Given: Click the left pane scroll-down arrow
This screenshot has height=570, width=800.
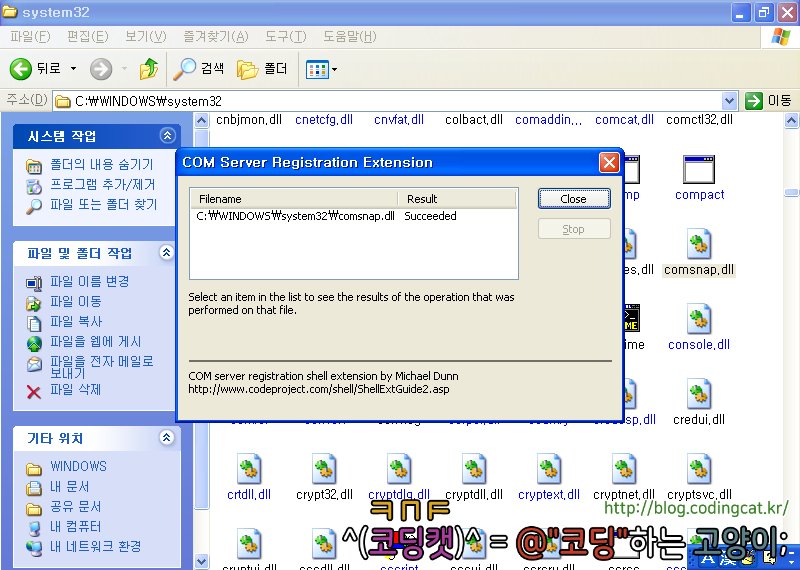Looking at the screenshot, I should click(202, 561).
